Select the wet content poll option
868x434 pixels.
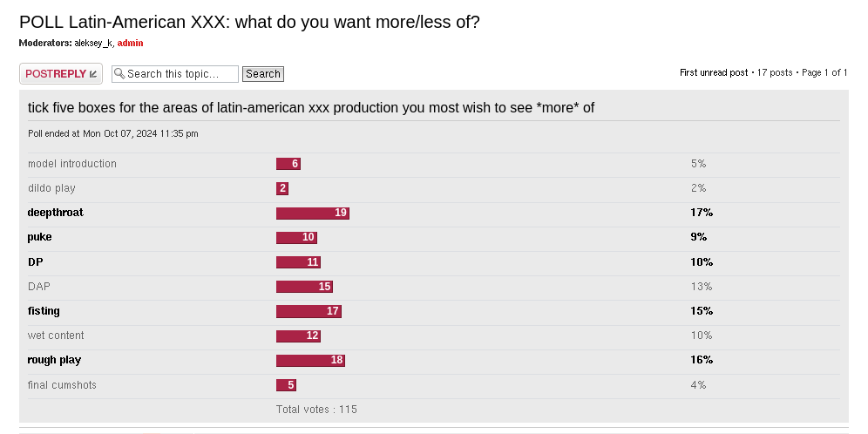click(56, 336)
